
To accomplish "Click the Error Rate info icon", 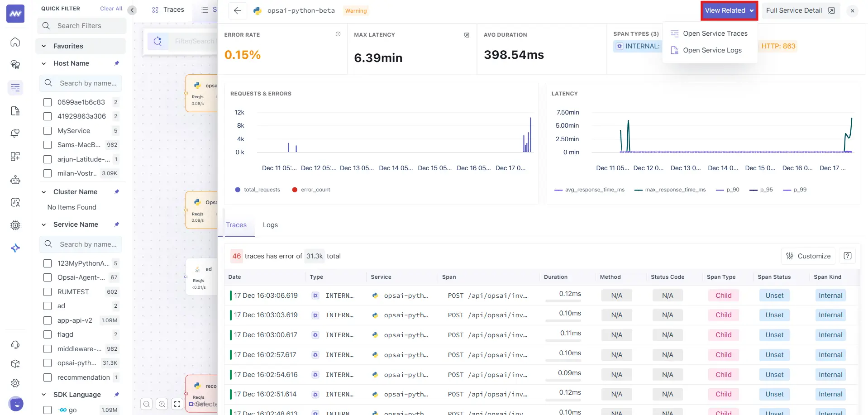I will pyautogui.click(x=338, y=34).
